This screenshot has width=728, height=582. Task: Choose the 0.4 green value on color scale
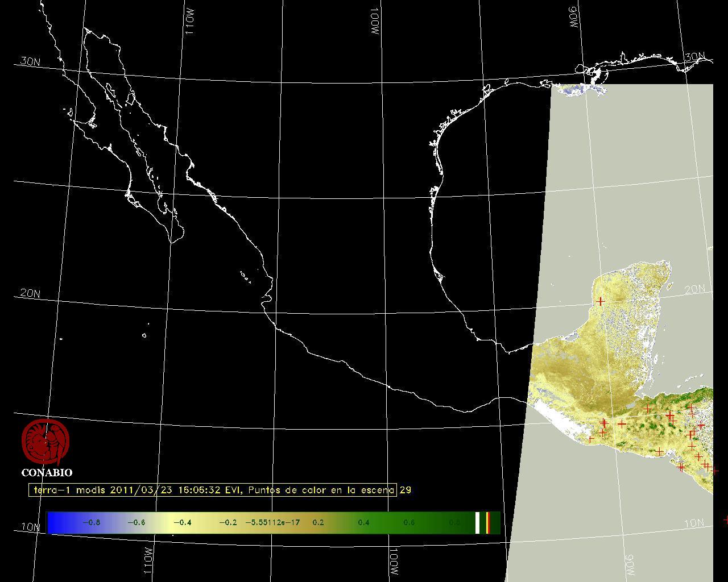tap(363, 522)
